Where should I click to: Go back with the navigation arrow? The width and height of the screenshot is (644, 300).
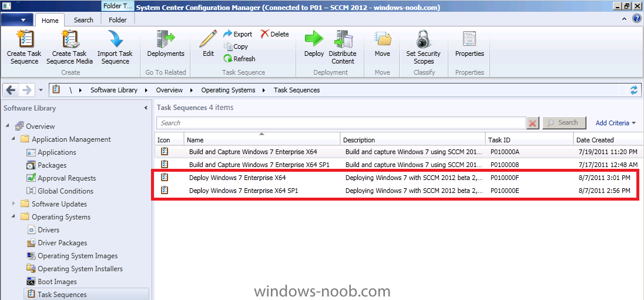tap(11, 90)
